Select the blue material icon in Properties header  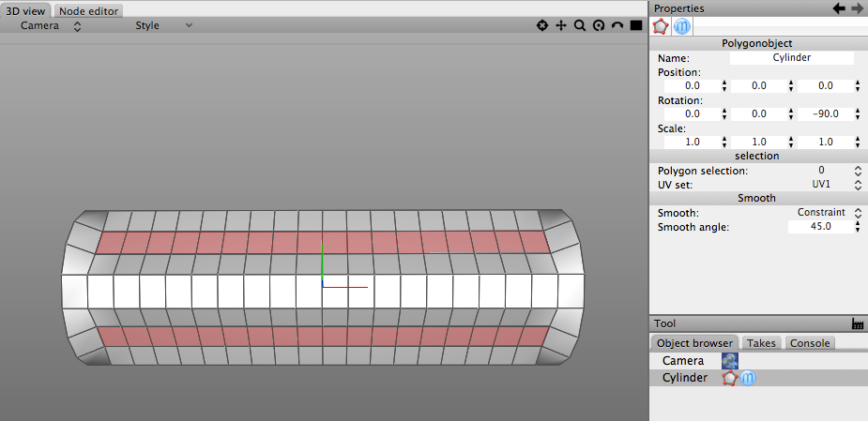[682, 26]
